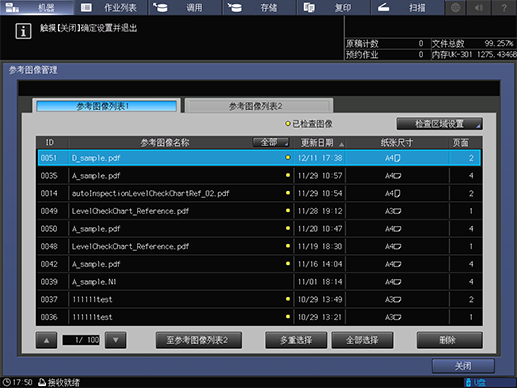Select row 0049 LevelCheckChart_Reference.pdf
The width and height of the screenshot is (517, 388).
(x=259, y=211)
